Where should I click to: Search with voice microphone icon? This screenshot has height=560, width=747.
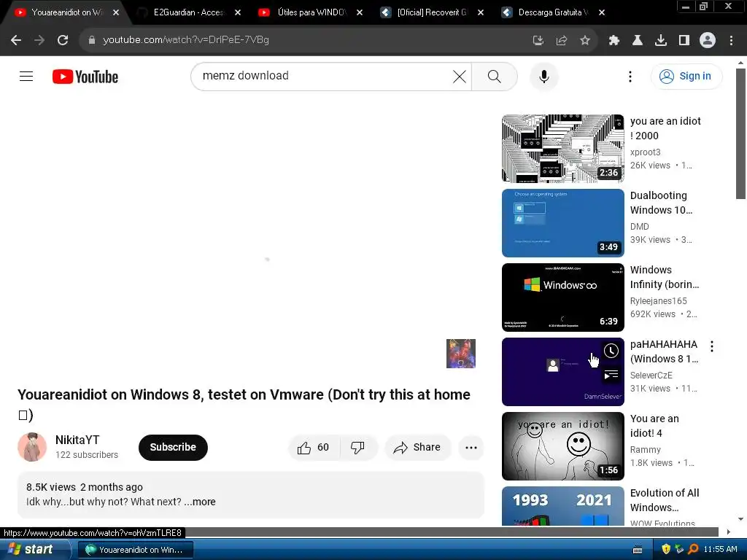[x=544, y=76]
